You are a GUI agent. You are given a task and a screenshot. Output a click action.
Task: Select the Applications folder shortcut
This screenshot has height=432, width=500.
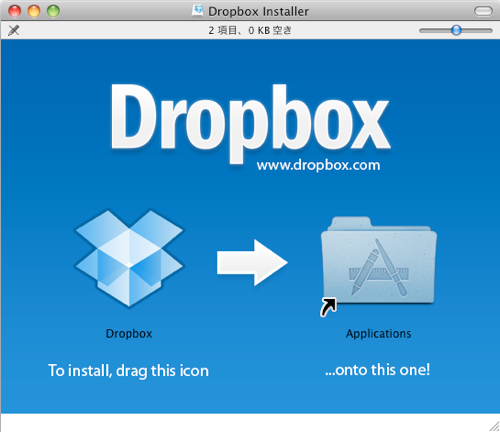[378, 266]
